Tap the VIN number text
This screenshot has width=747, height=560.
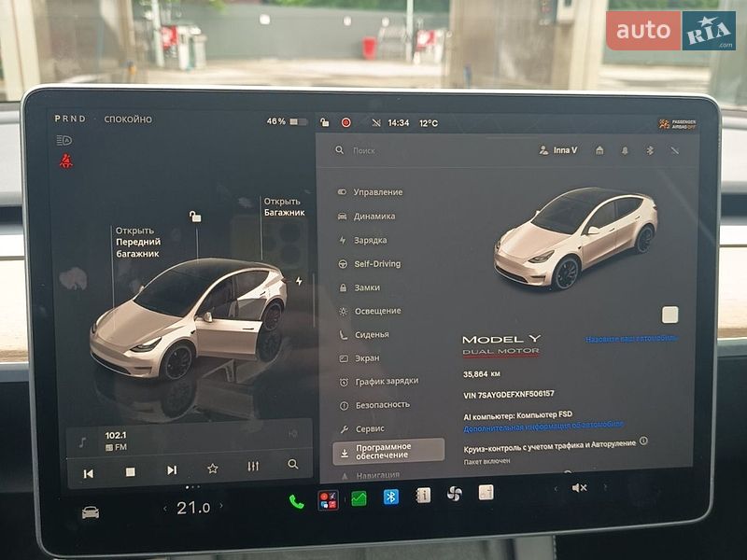pyautogui.click(x=509, y=394)
